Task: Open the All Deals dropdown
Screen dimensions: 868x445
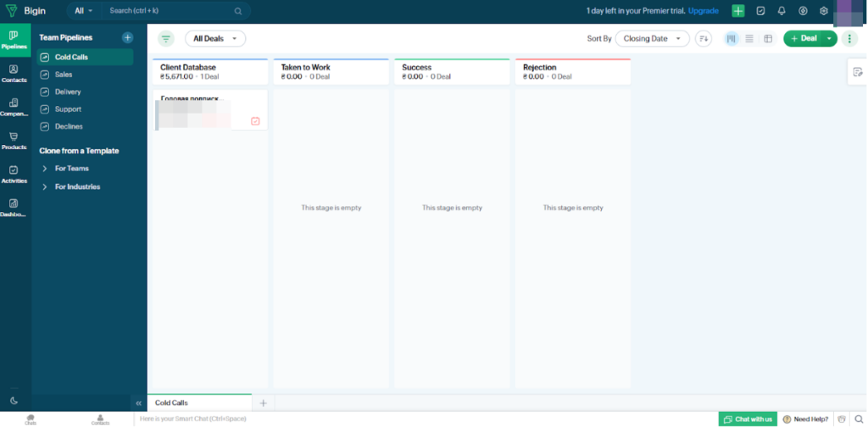Action: tap(215, 38)
